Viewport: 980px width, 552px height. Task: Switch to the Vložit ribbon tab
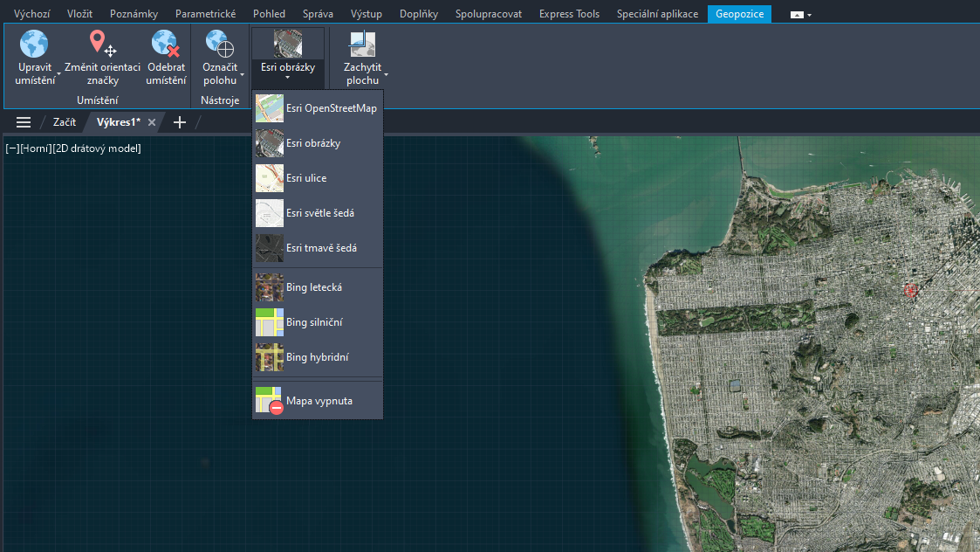[x=79, y=14]
